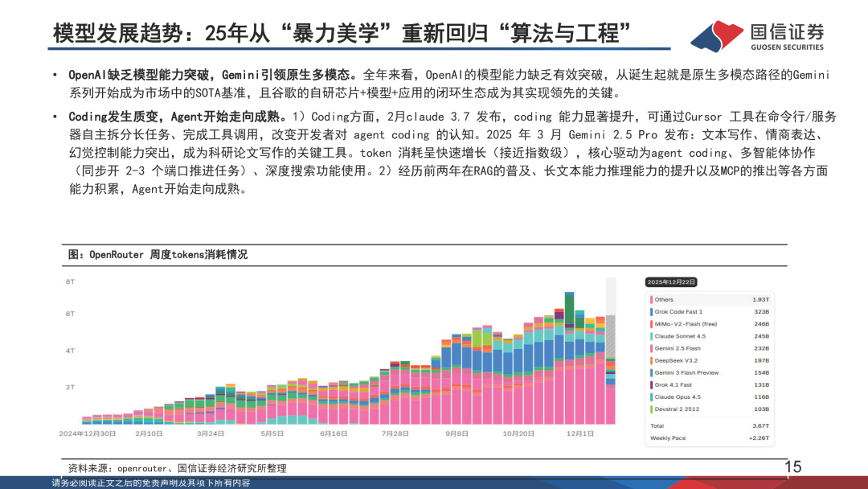The width and height of the screenshot is (868, 489).
Task: Select the DeepSeek V3.2 legend entry
Action: (710, 360)
